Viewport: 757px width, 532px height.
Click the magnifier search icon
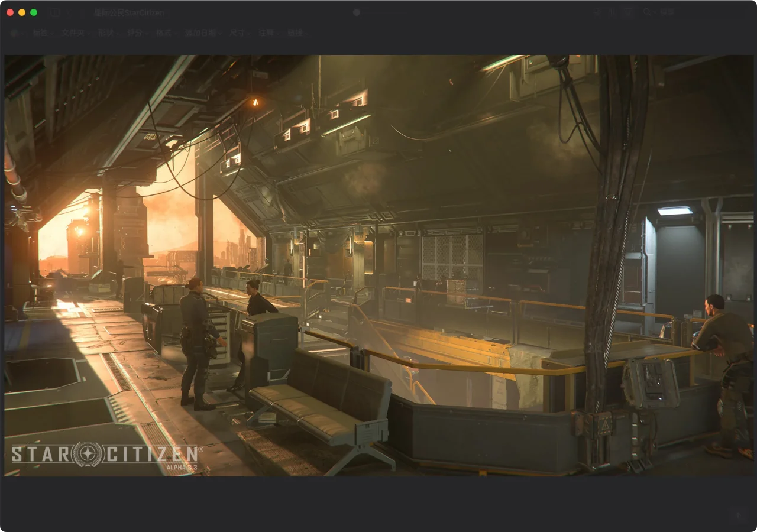point(647,12)
